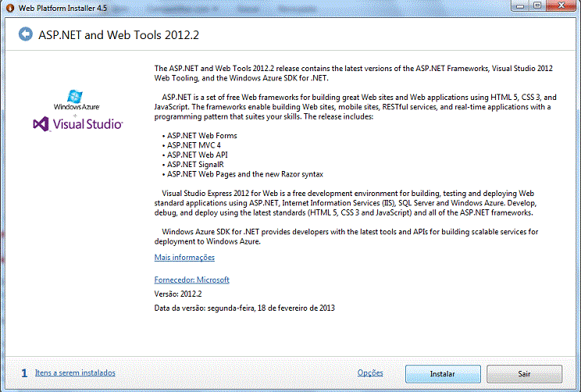581x392 pixels.
Task: Click the ASP.NET Web Forms bullet
Action: (x=201, y=136)
